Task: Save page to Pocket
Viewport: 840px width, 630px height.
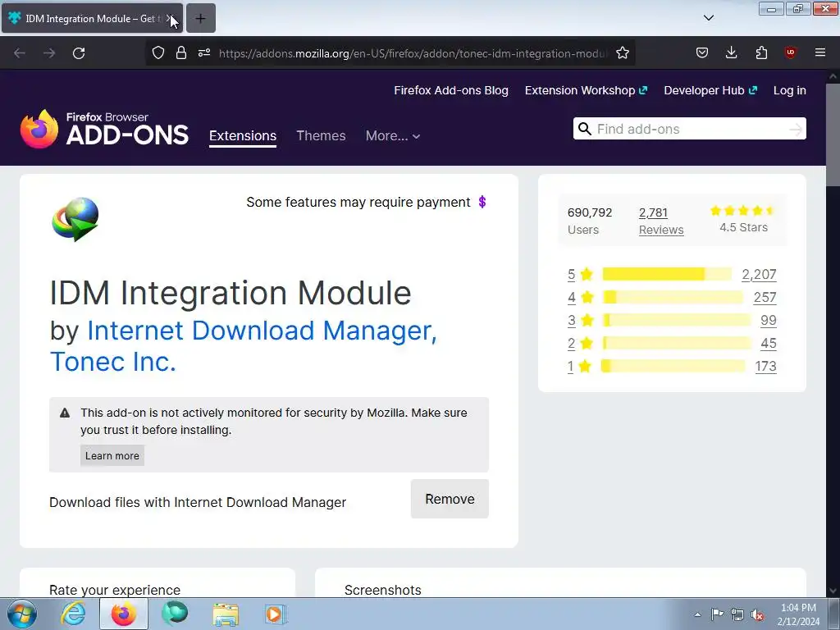Action: coord(702,52)
